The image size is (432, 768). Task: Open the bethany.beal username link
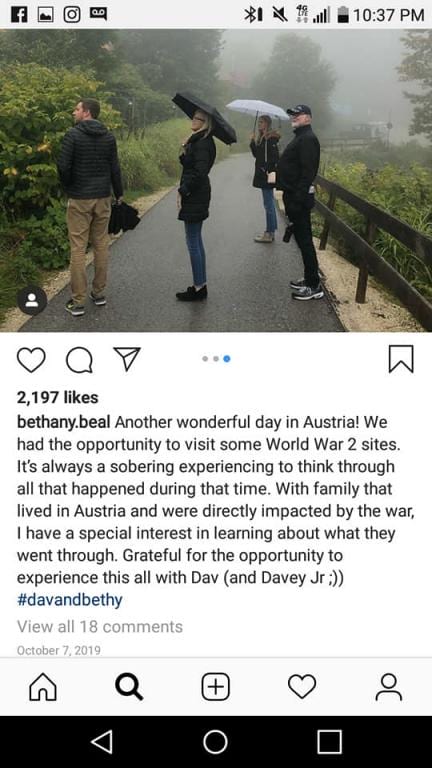click(x=64, y=422)
